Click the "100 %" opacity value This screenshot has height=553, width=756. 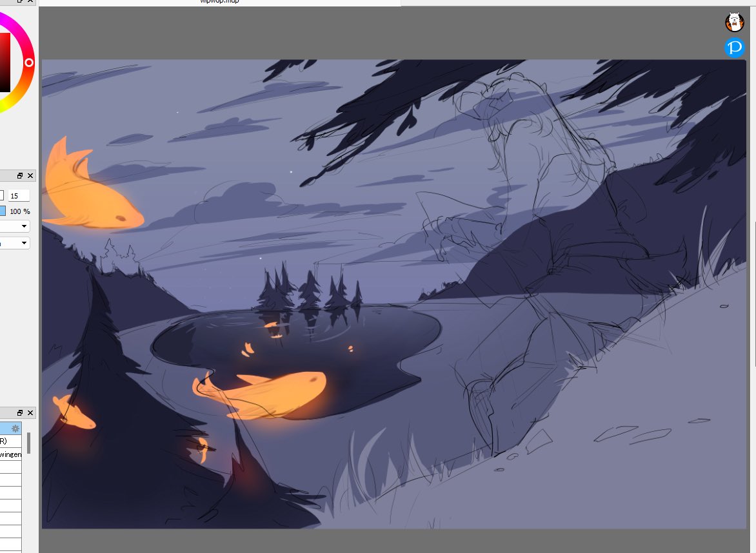(x=20, y=211)
